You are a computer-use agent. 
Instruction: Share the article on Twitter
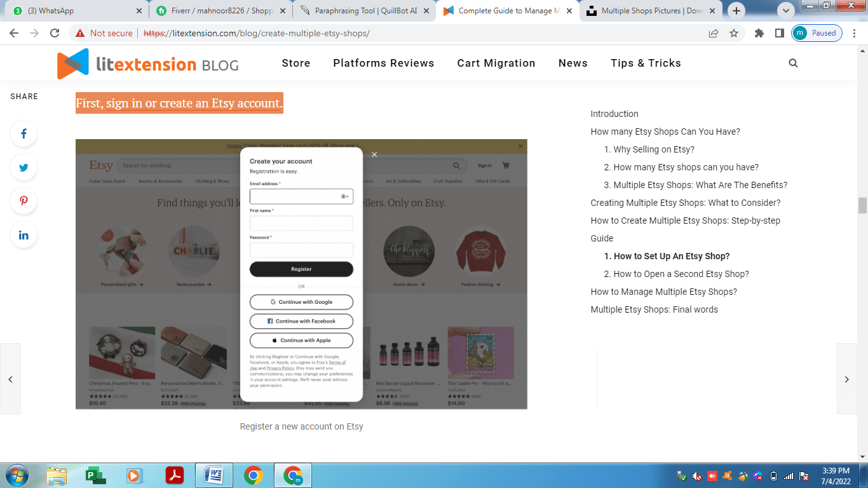[24, 168]
